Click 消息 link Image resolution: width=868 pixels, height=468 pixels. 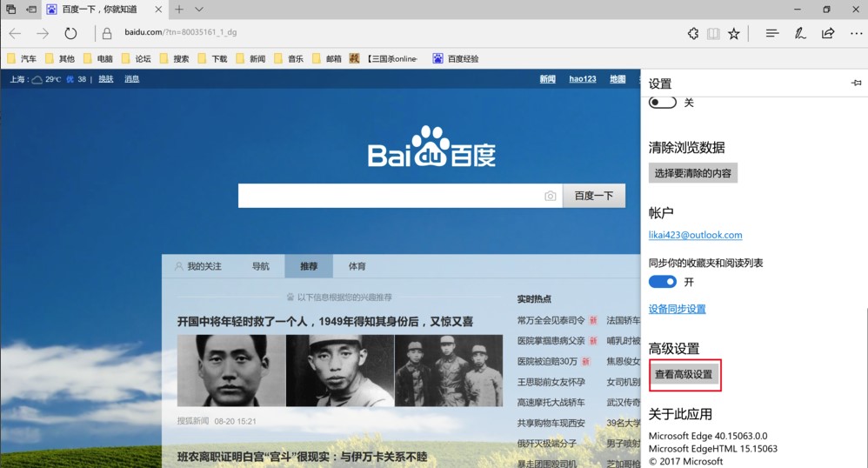131,79
